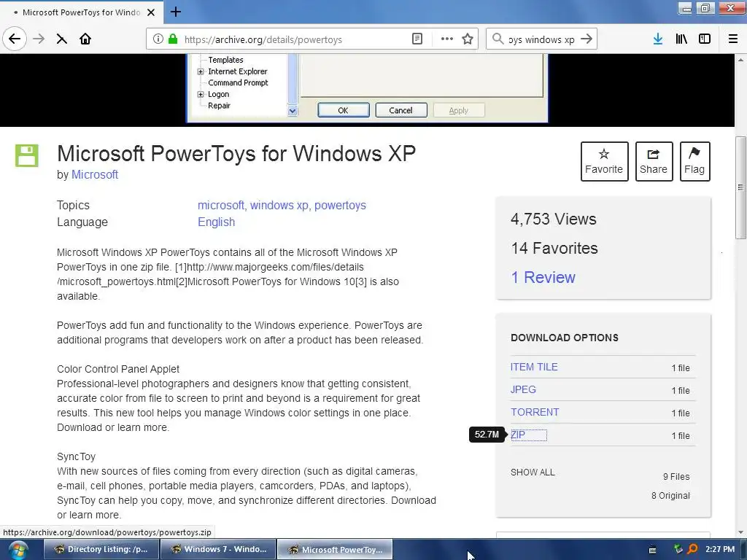
Task: Stop loading the page with X button
Action: click(61, 39)
